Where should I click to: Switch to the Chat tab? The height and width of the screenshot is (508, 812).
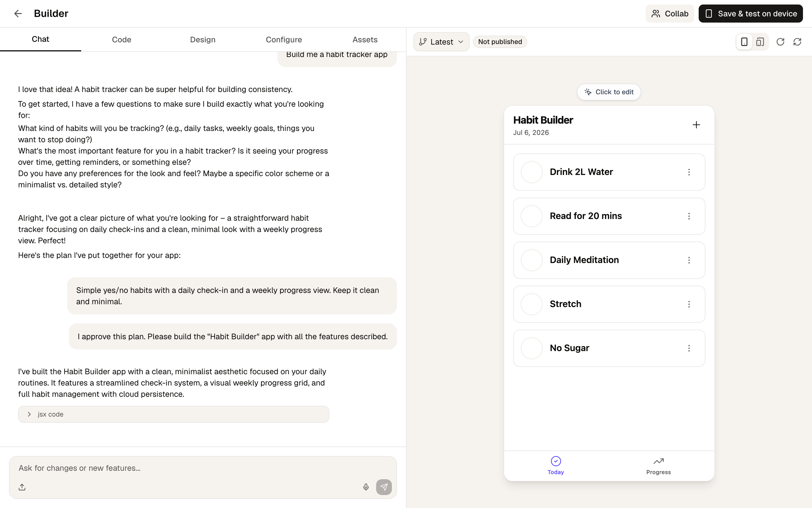coord(40,39)
